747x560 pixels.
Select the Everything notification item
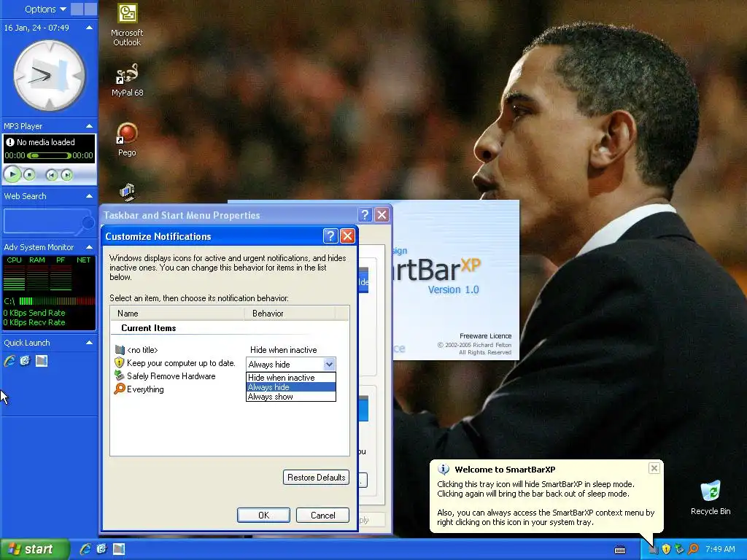[145, 389]
